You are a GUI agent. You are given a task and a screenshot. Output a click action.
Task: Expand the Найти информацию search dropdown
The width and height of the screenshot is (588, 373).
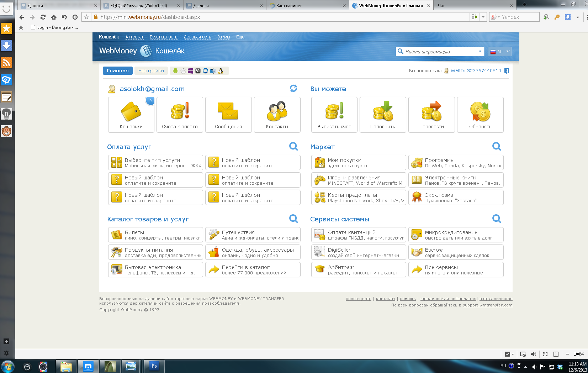click(x=480, y=52)
